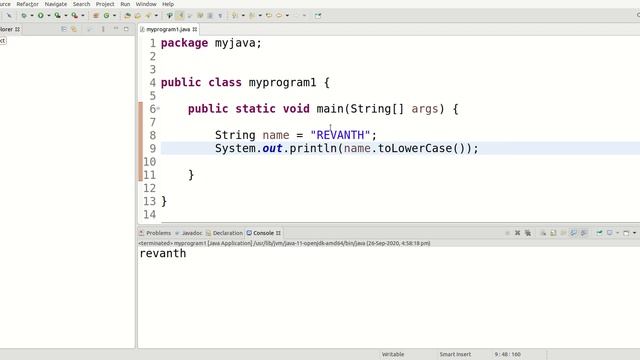Toggle Pin Console green pin icon
640x360 pixels.
(x=599, y=233)
